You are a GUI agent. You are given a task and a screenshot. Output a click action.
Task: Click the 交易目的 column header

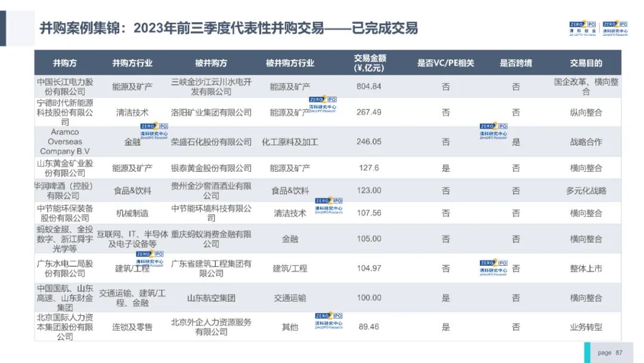[x=586, y=63]
